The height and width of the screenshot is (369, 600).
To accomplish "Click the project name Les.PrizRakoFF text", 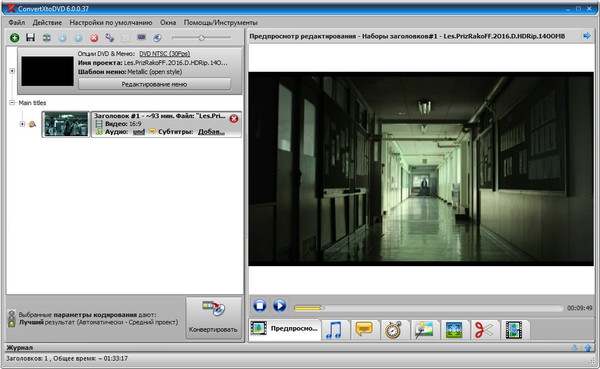I will point(176,62).
